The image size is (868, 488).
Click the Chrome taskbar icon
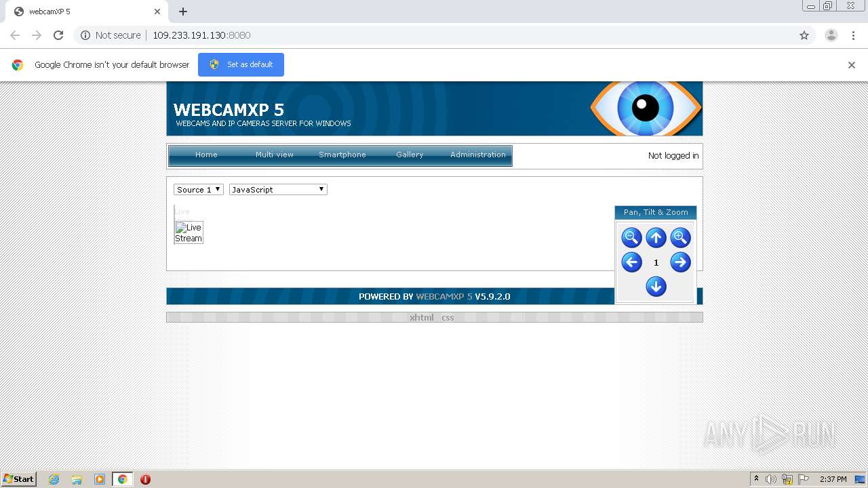click(x=122, y=479)
